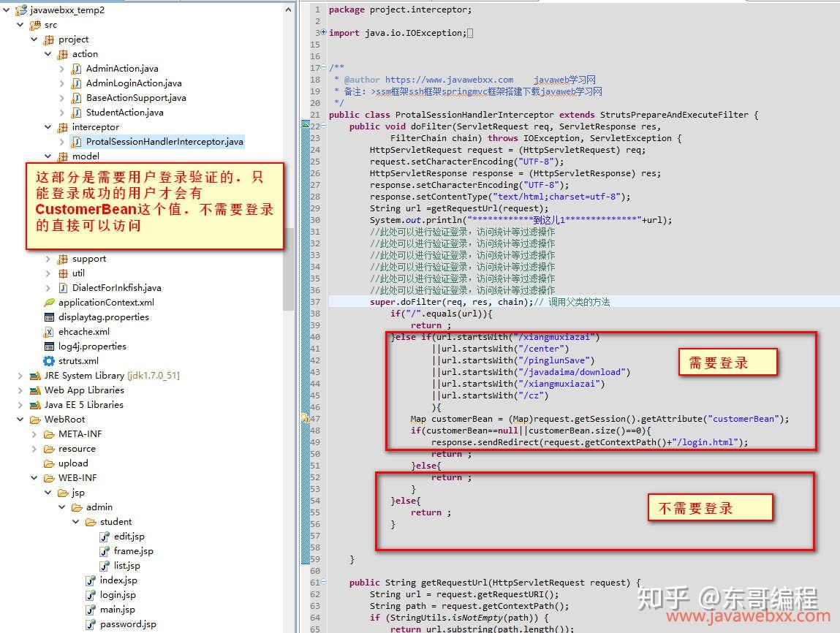This screenshot has width=840, height=633.
Task: Click the ehcache.xml file icon
Action: coord(49,332)
